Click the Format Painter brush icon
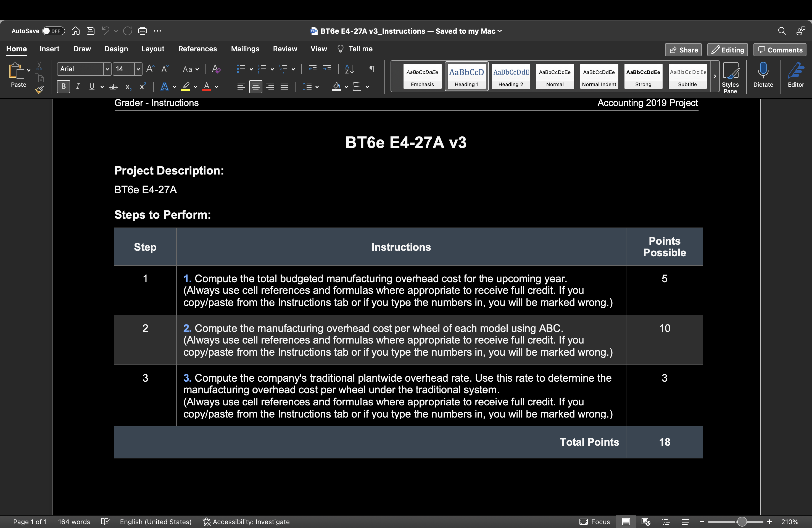 39,90
